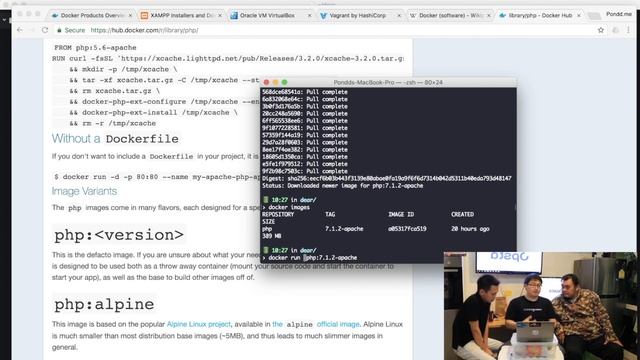Close the terminal window with red button
The height and width of the screenshot is (360, 640).
pyautogui.click(x=267, y=82)
